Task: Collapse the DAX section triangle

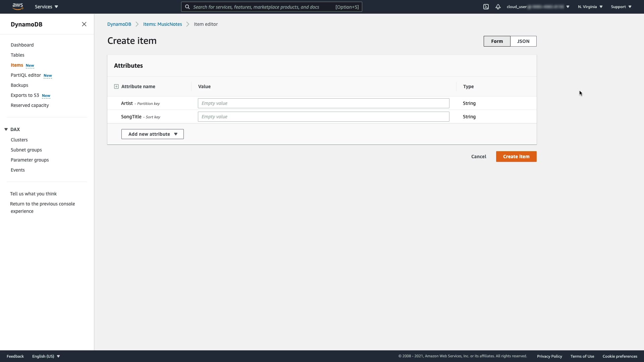Action: (x=6, y=129)
